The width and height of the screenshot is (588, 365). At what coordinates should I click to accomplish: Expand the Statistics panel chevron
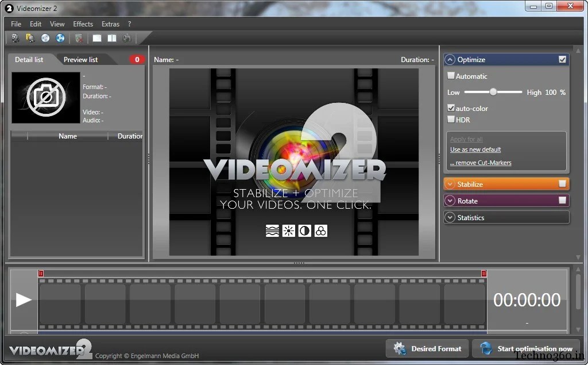[x=450, y=217]
